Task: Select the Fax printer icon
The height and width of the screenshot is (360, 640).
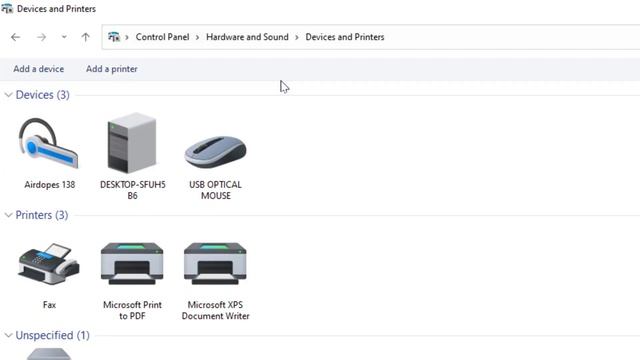Action: pyautogui.click(x=49, y=264)
